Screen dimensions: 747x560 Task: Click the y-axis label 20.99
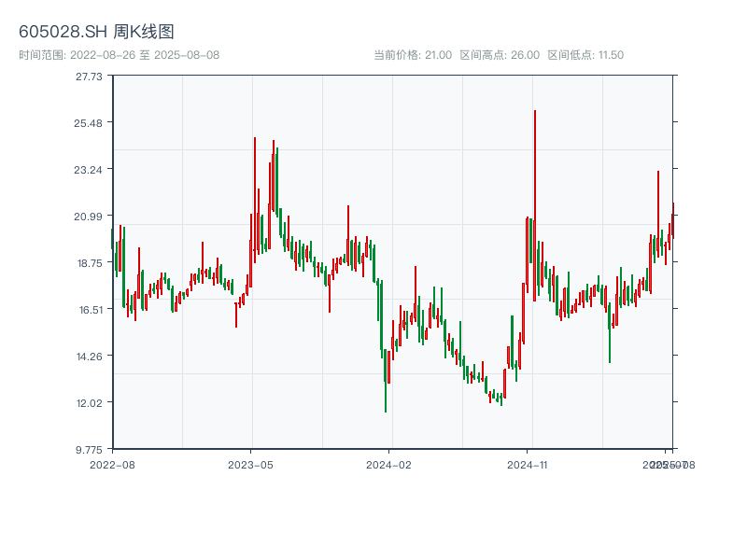point(88,217)
